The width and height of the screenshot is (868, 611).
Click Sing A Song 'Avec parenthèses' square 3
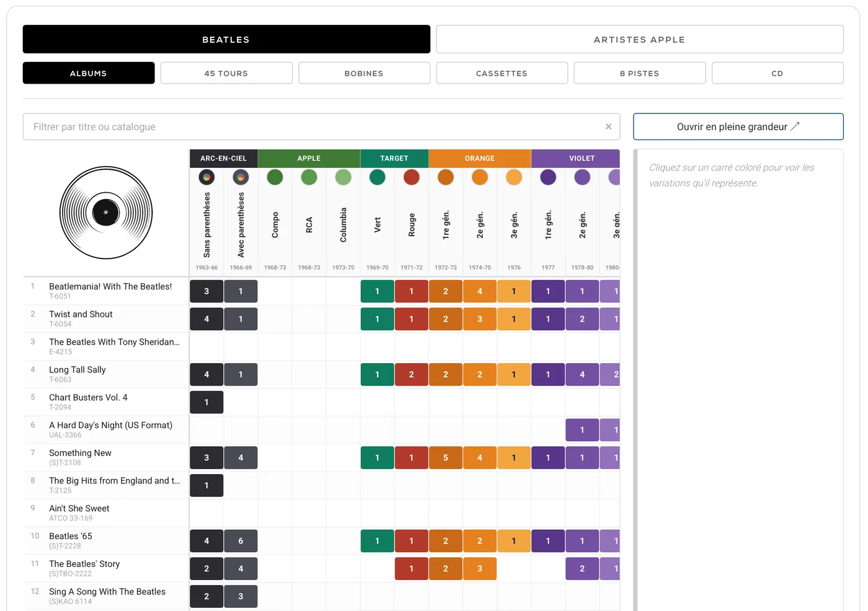pyautogui.click(x=241, y=596)
